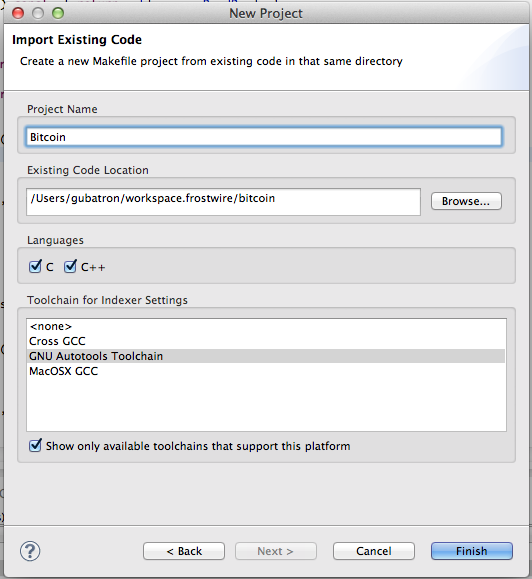Click empty area of toolchain list box

coord(266,404)
